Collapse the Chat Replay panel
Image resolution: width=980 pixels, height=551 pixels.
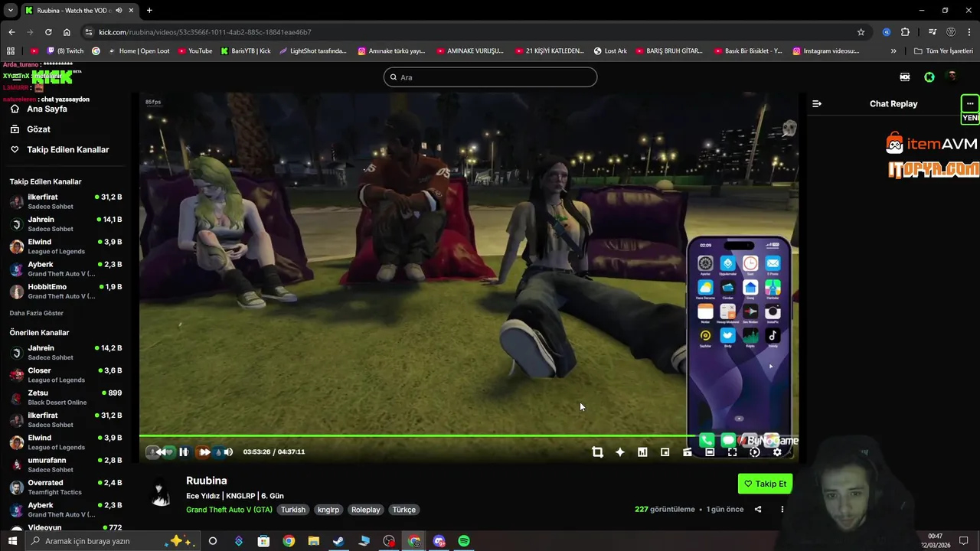pos(817,104)
